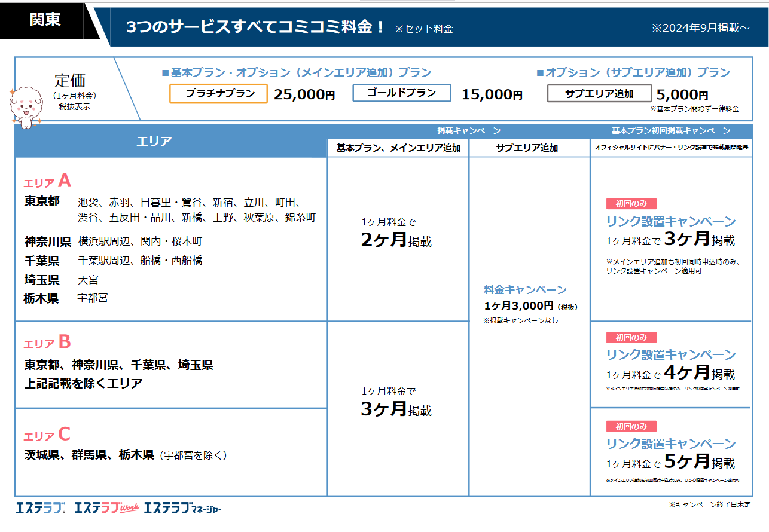
Task: Click the title 3つのサービスすべてコミコミ料金！
Action: (255, 27)
